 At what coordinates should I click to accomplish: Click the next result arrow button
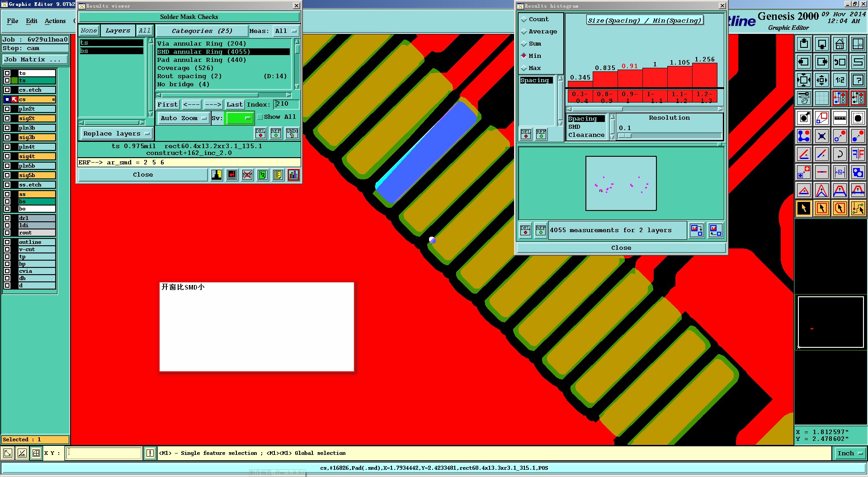pyautogui.click(x=213, y=105)
